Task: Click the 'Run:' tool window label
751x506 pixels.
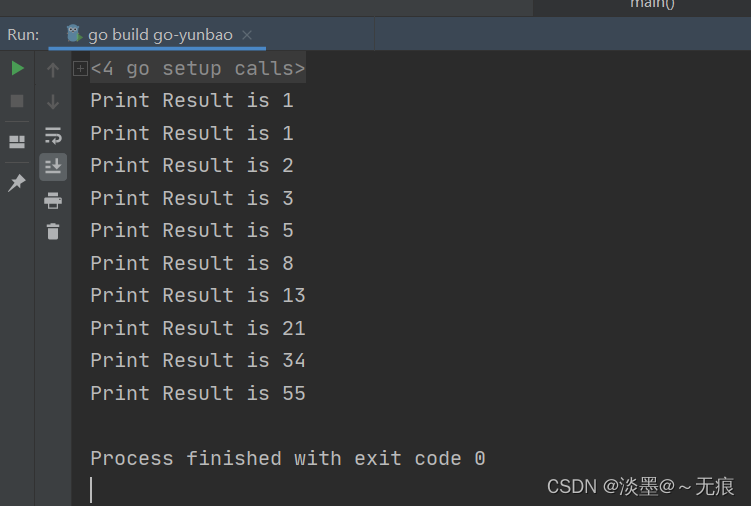Action: (x=23, y=35)
